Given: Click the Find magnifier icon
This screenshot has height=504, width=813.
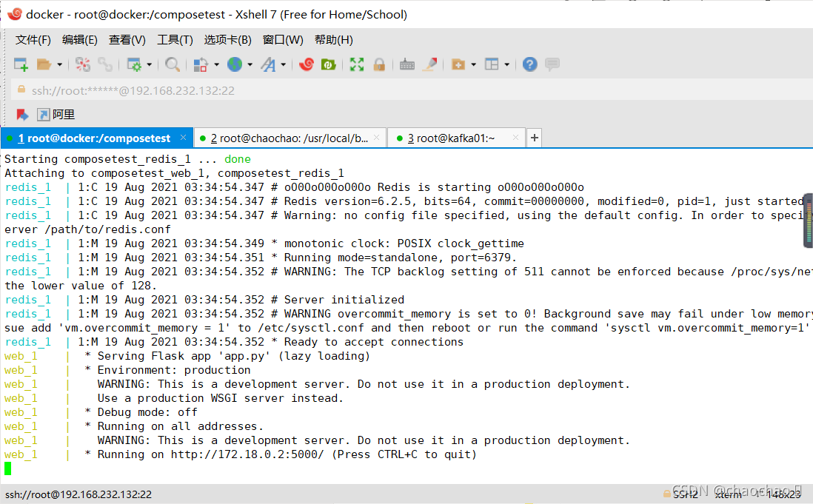Looking at the screenshot, I should coord(173,65).
